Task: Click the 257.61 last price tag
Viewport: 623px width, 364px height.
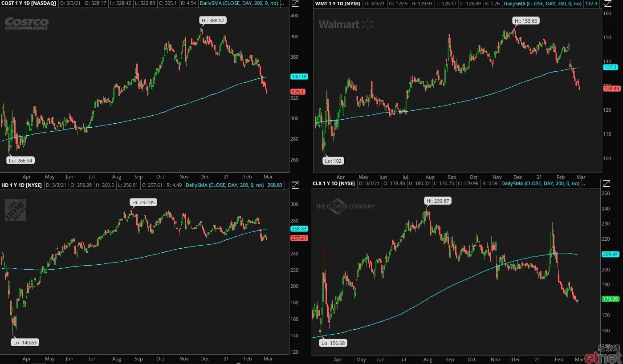Action: point(299,239)
